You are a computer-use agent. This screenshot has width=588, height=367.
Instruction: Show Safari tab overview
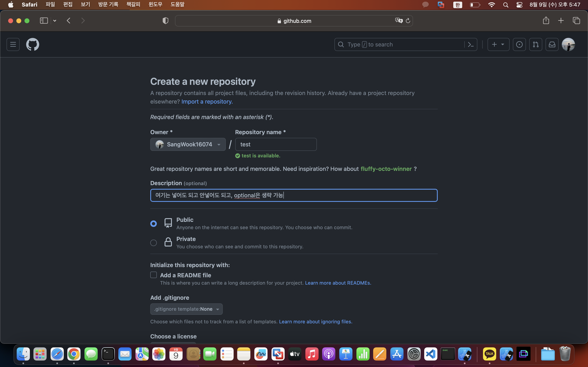tap(576, 21)
